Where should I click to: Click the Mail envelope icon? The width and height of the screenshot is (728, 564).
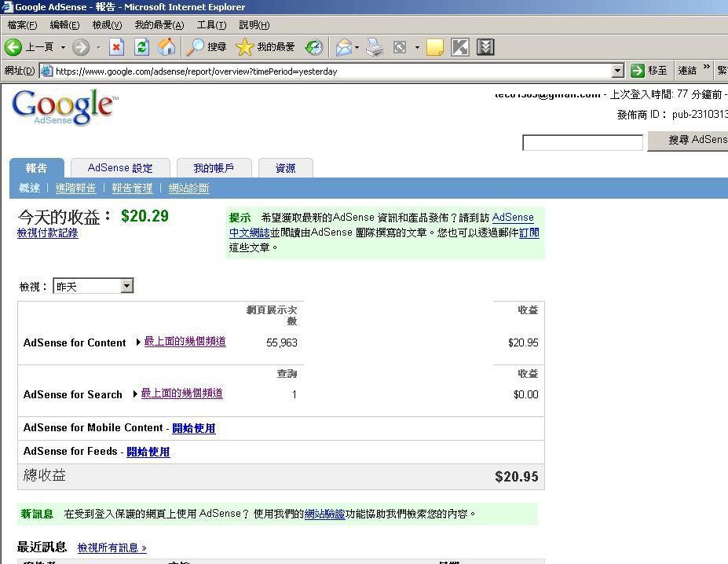pos(343,47)
